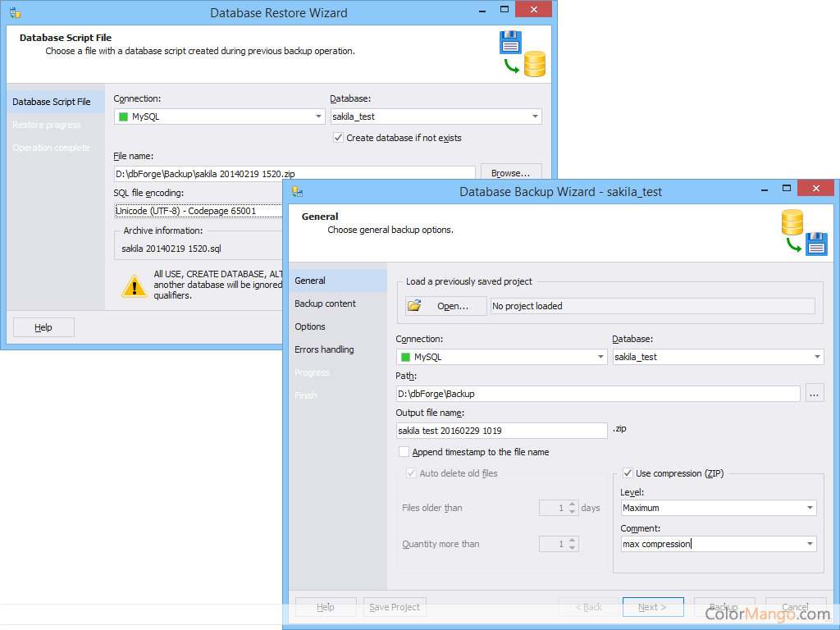Uncheck Create database if not exists
The width and height of the screenshot is (840, 630).
click(338, 138)
